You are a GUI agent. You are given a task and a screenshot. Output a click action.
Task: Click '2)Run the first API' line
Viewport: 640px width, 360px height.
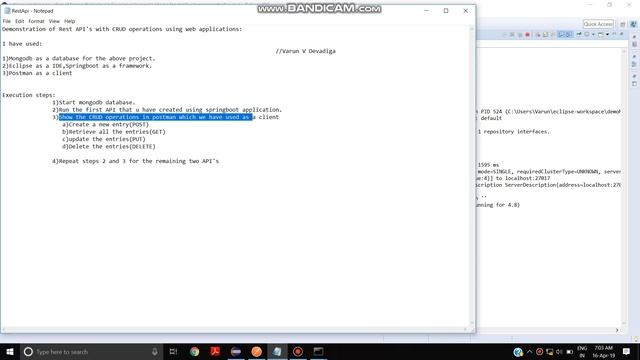pyautogui.click(x=167, y=110)
